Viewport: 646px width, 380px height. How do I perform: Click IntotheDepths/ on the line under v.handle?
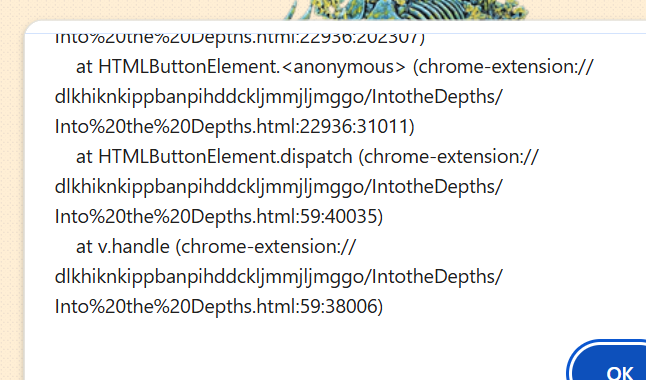(437, 277)
